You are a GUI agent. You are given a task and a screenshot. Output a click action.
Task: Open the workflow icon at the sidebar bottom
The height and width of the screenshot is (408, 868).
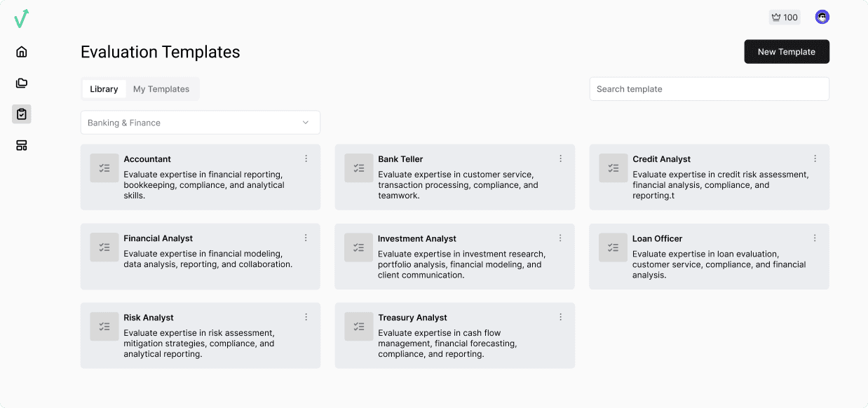tap(21, 145)
